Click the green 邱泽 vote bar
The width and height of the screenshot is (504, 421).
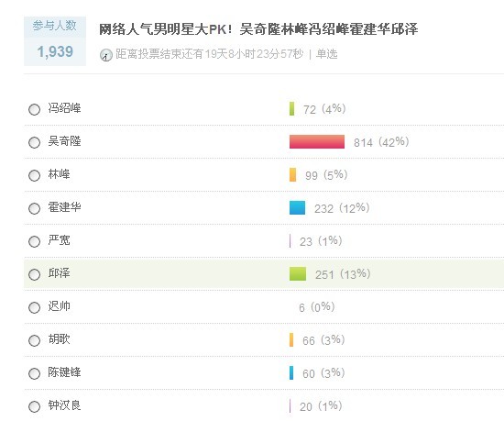(x=298, y=273)
